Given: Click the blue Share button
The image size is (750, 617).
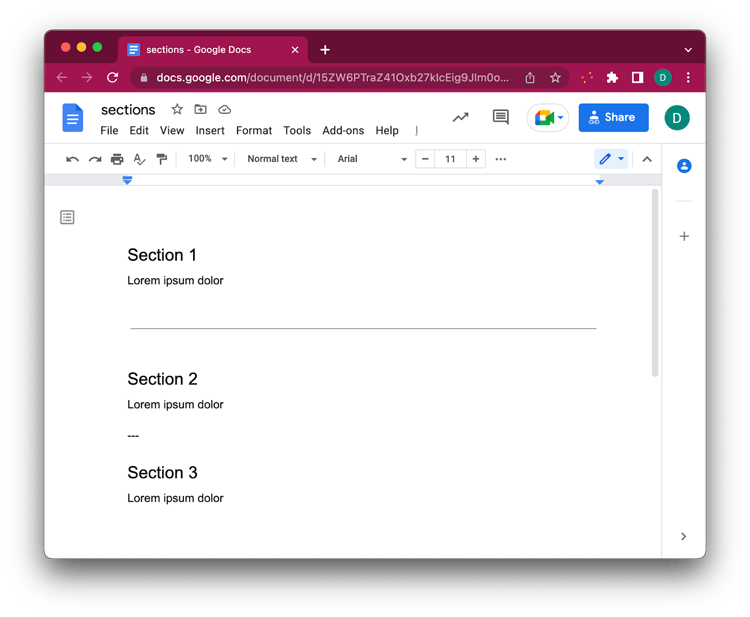Looking at the screenshot, I should [613, 118].
